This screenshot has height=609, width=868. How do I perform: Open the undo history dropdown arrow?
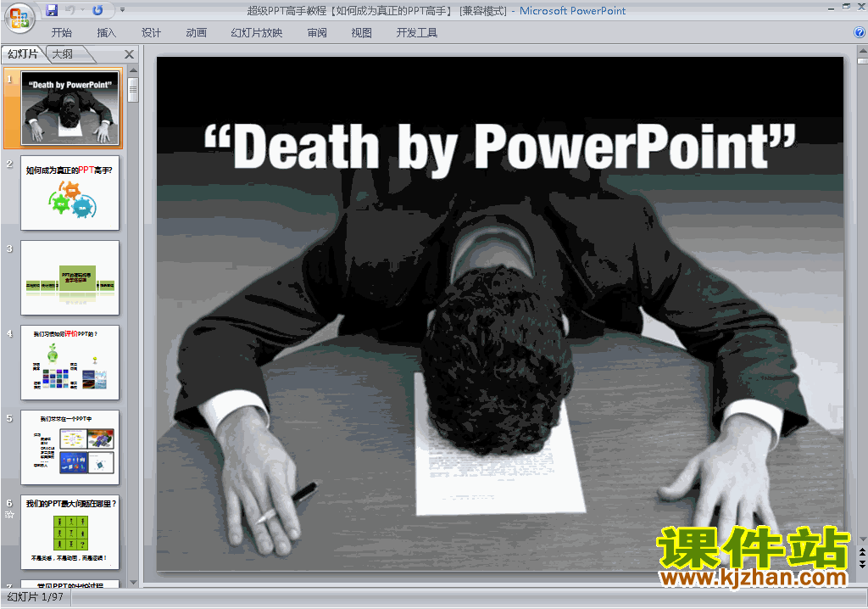(82, 10)
